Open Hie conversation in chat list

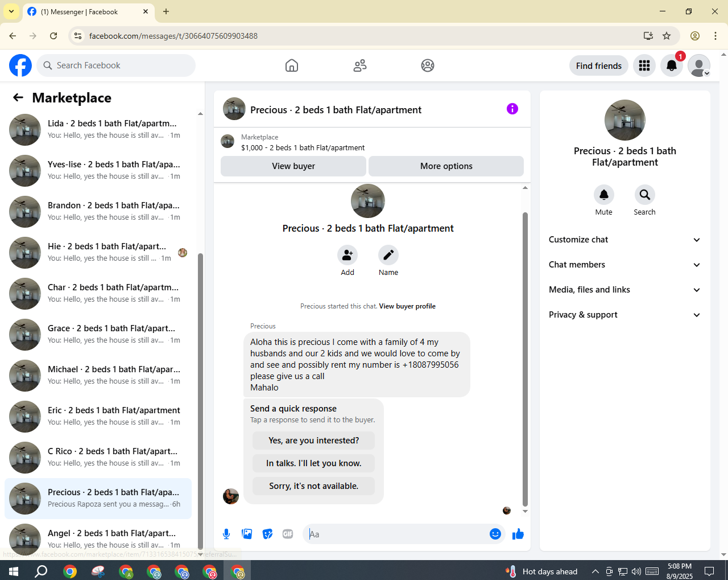tap(98, 253)
